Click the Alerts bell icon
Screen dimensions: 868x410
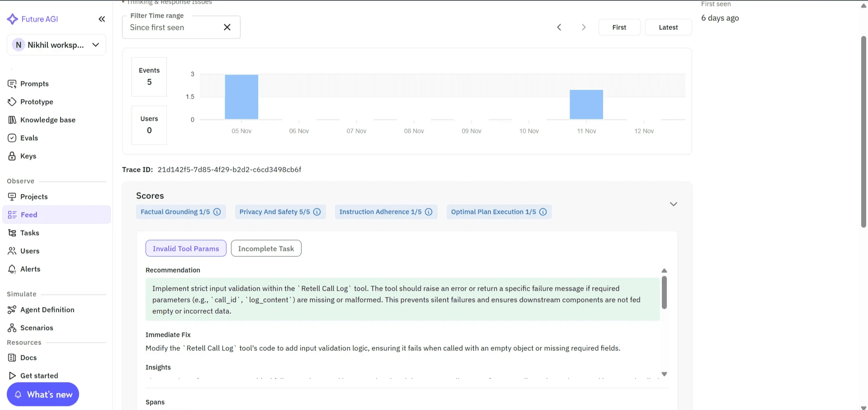[x=12, y=269]
